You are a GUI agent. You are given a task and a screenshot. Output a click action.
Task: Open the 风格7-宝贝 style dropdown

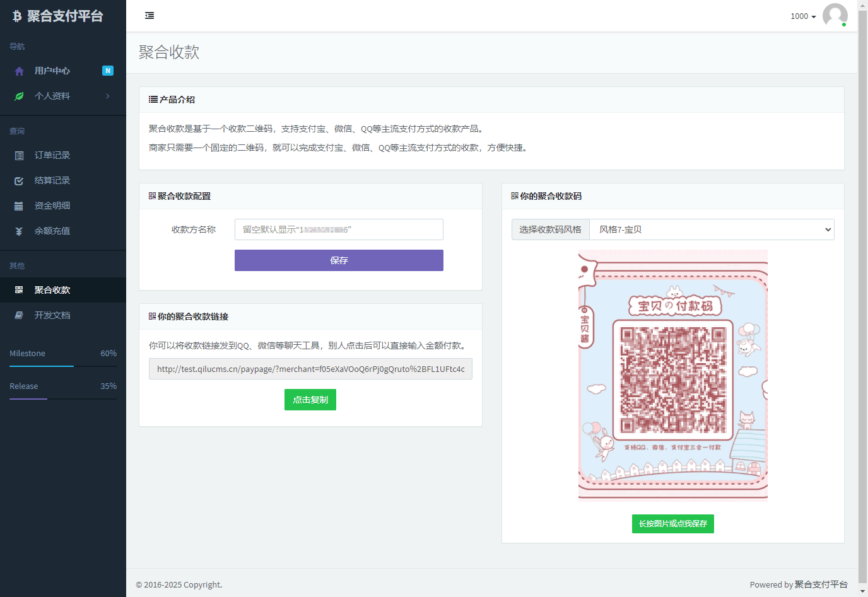click(712, 229)
